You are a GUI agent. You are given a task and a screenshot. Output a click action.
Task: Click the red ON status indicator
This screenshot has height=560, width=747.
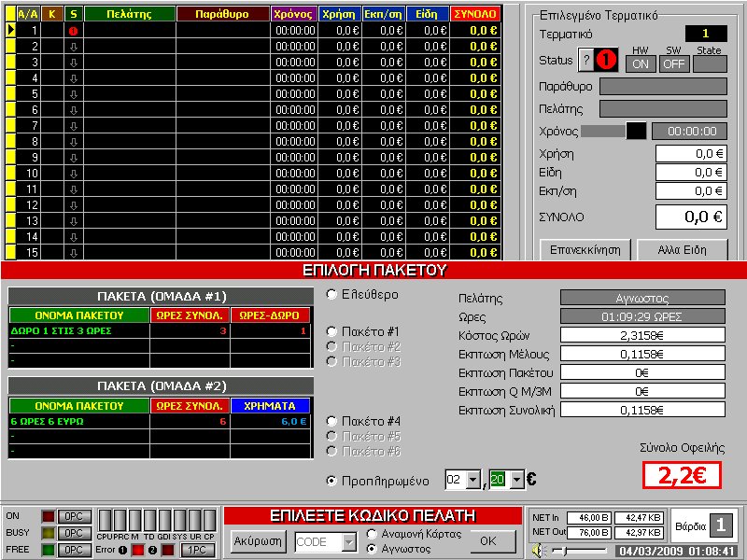(x=48, y=516)
